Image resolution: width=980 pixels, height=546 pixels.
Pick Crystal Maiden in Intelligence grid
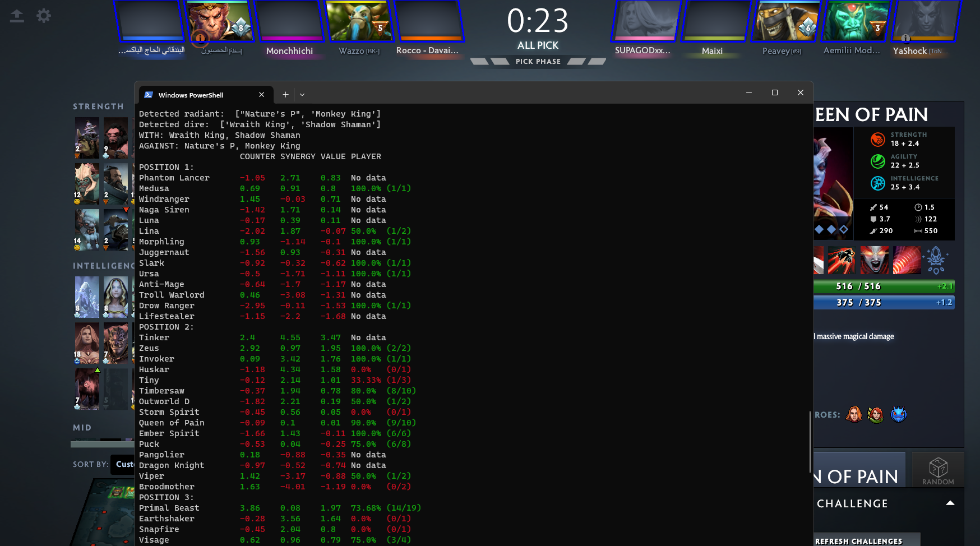pyautogui.click(x=115, y=297)
